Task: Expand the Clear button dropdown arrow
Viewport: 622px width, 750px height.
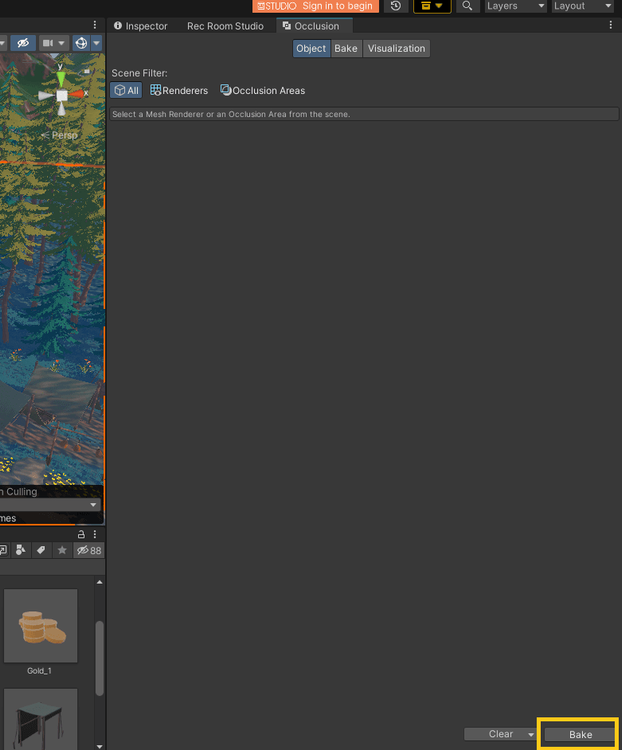Action: pyautogui.click(x=531, y=735)
